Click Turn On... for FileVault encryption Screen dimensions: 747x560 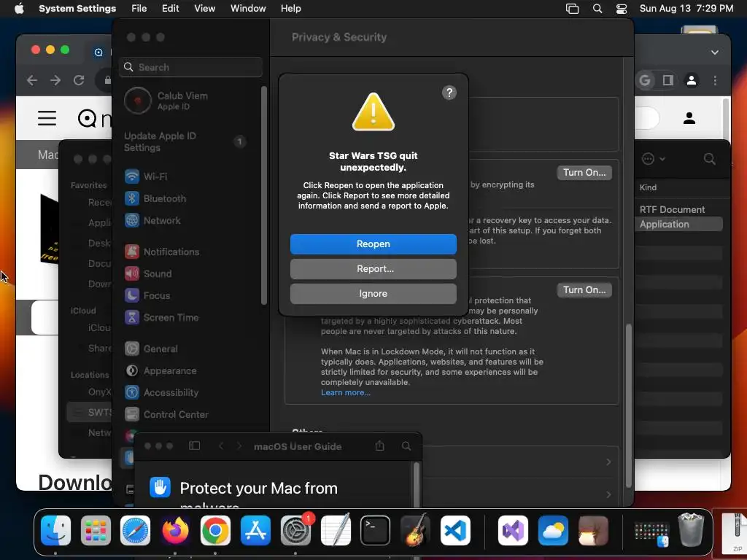pos(584,172)
